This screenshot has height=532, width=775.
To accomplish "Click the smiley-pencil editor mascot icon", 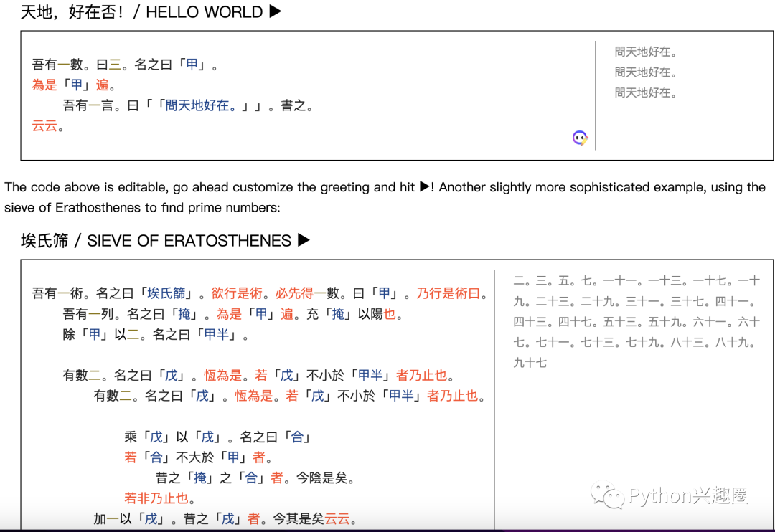I will [x=579, y=137].
